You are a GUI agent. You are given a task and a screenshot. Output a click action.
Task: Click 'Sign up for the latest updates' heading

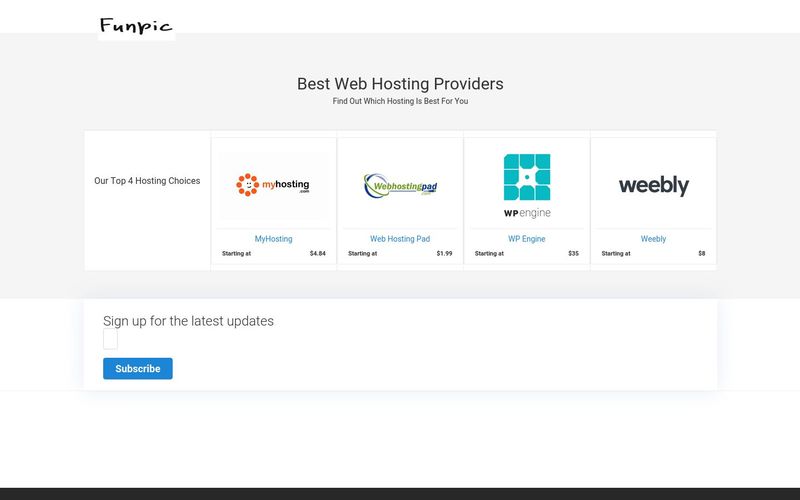[188, 321]
